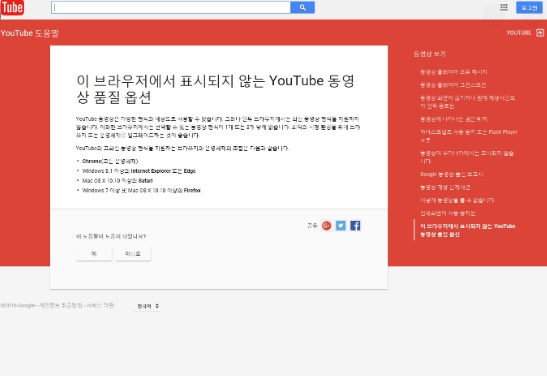Click the Chrome bullet in the browser list

tap(110, 161)
